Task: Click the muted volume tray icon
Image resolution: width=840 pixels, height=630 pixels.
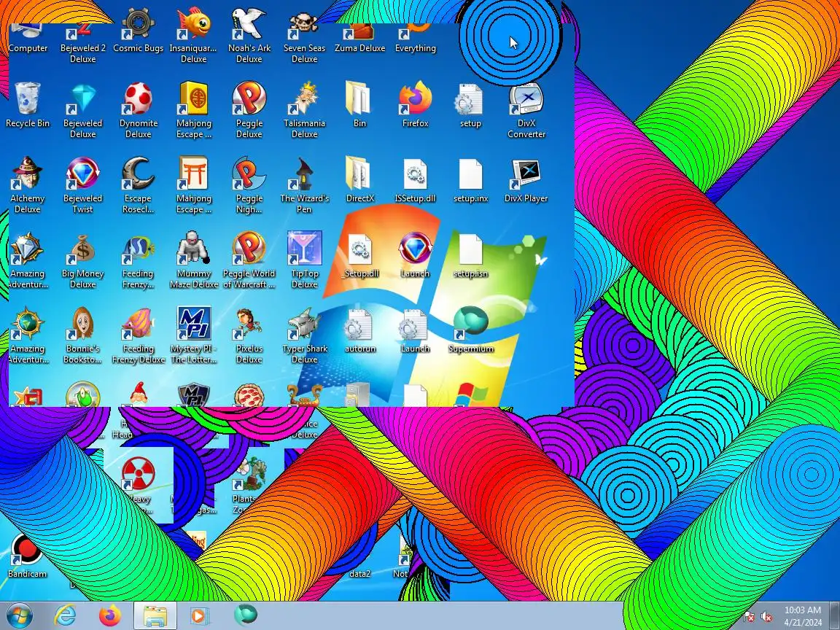Action: click(x=766, y=617)
